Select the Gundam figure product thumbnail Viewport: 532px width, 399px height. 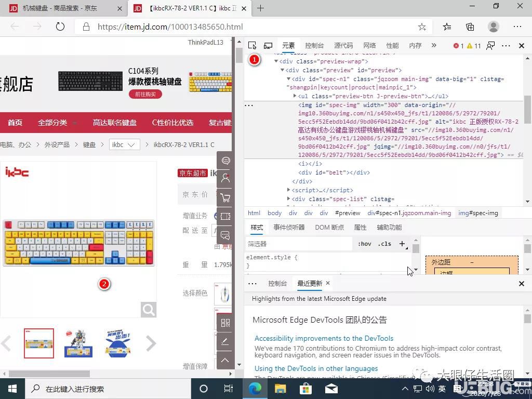(x=78, y=343)
